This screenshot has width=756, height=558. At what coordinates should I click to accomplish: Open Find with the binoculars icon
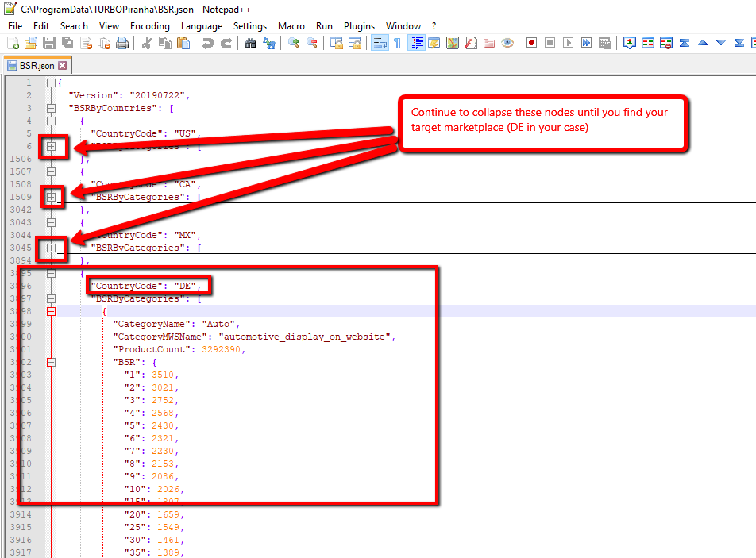[x=251, y=43]
